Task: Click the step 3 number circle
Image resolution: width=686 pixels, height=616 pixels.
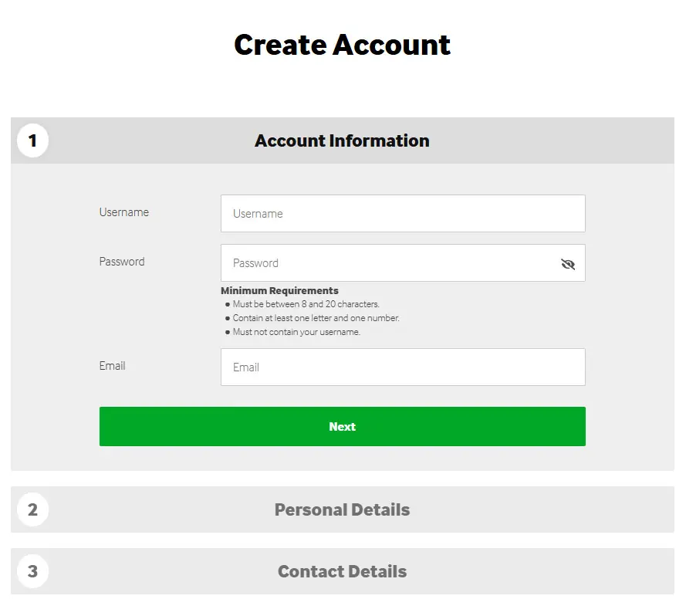Action: [32, 571]
